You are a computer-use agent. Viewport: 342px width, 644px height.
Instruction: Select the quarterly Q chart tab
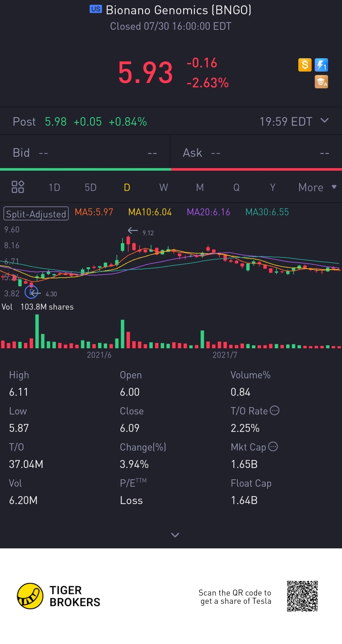(x=236, y=187)
